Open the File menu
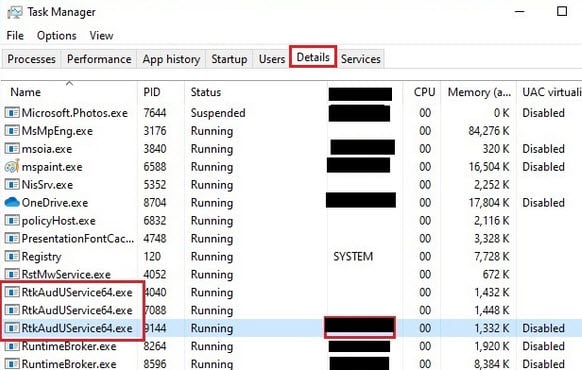This screenshot has height=370, width=582. click(15, 36)
